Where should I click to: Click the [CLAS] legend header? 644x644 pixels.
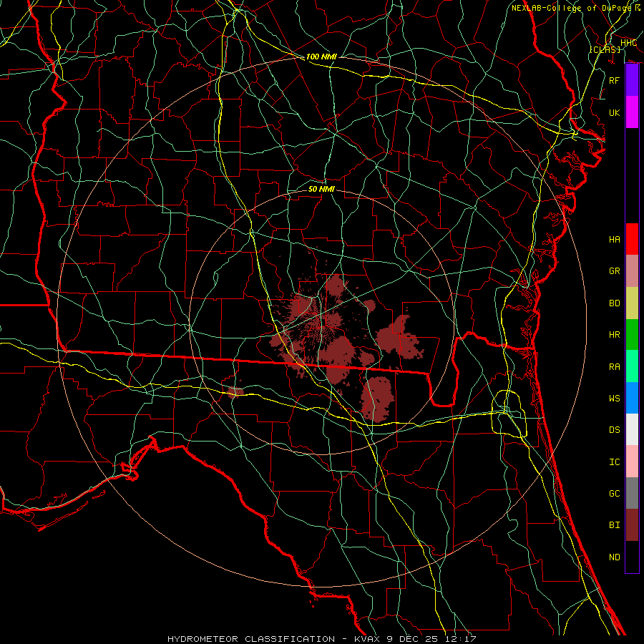pyautogui.click(x=605, y=49)
